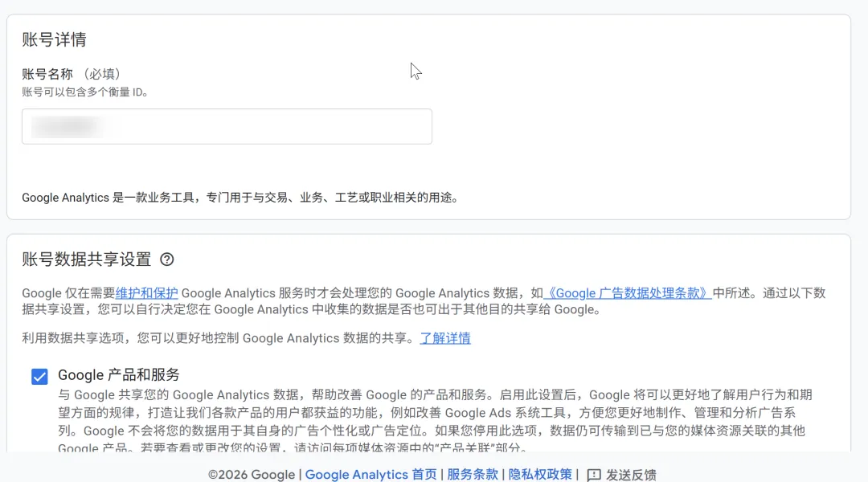Image resolution: width=868 pixels, height=482 pixels.
Task: Open the 隐私权政策 footer link
Action: 540,475
